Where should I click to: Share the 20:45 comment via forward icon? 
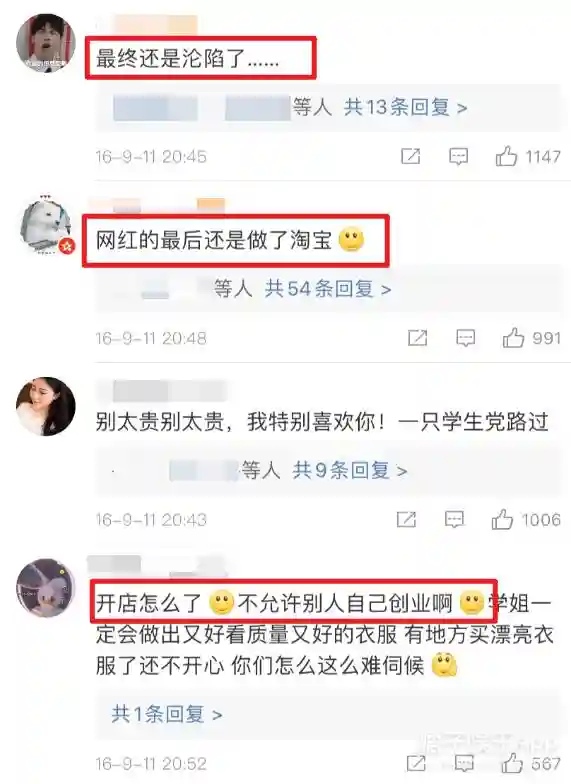point(410,156)
